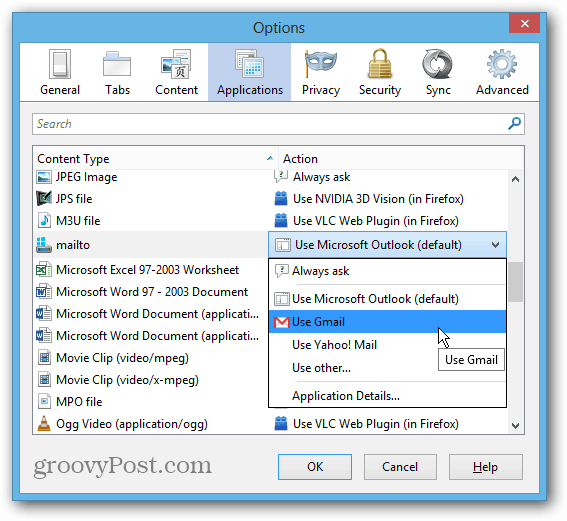Select the Applications tab

pos(250,72)
